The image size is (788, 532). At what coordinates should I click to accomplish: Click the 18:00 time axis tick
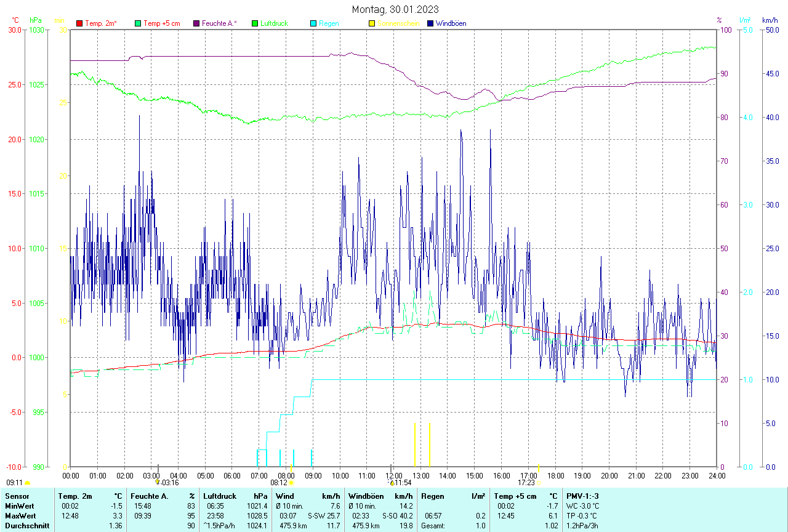[x=555, y=475]
